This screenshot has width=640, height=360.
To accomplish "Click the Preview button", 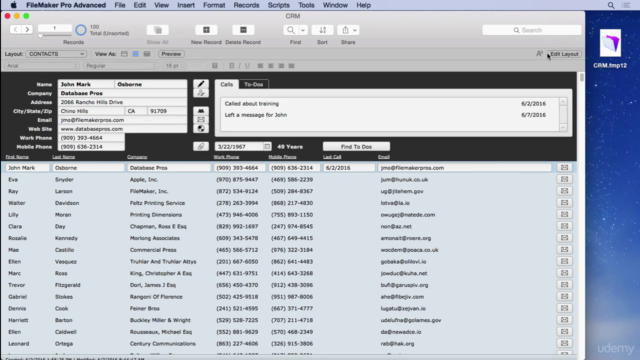I will (171, 54).
